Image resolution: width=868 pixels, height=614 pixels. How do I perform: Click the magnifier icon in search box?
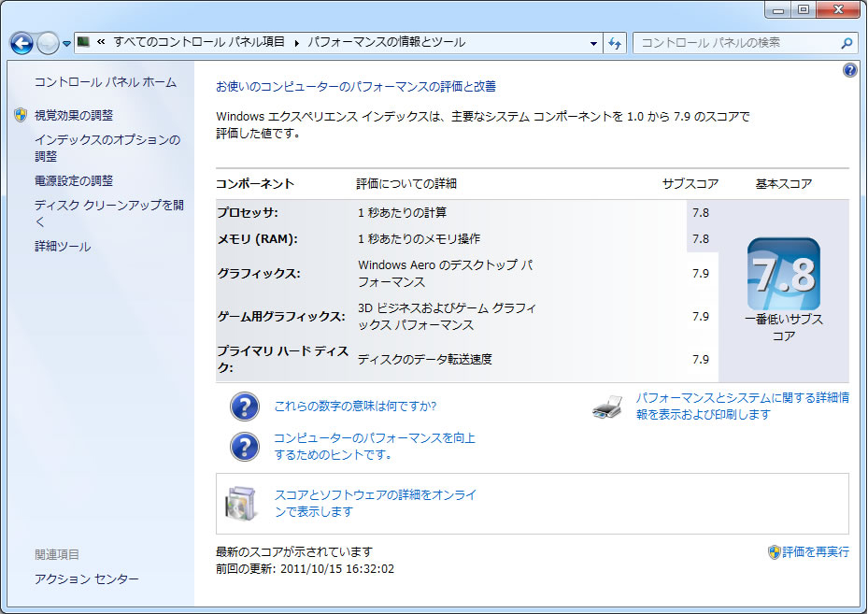pyautogui.click(x=847, y=43)
